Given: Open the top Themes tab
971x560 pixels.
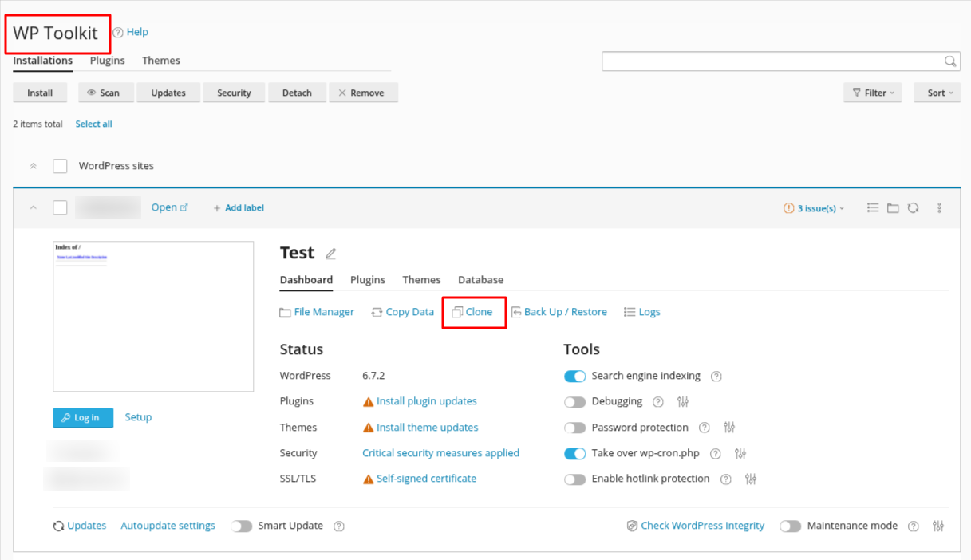Looking at the screenshot, I should [x=161, y=61].
